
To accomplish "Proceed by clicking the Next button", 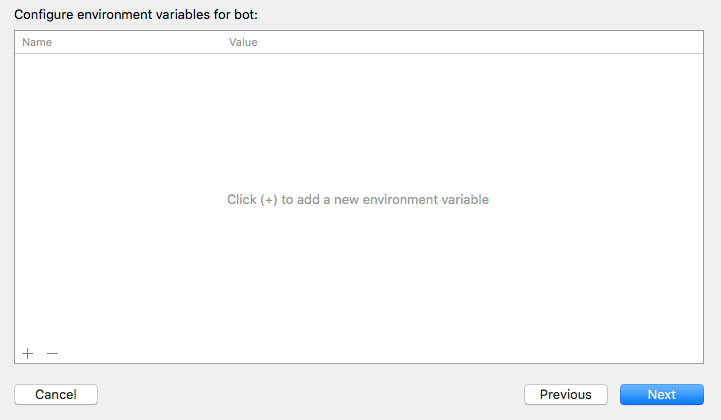I will [x=661, y=395].
